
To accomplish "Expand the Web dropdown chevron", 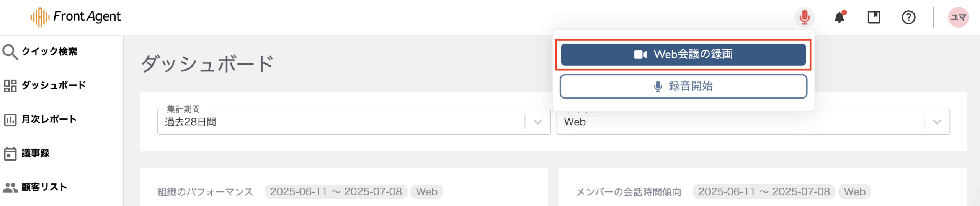I will pyautogui.click(x=937, y=122).
